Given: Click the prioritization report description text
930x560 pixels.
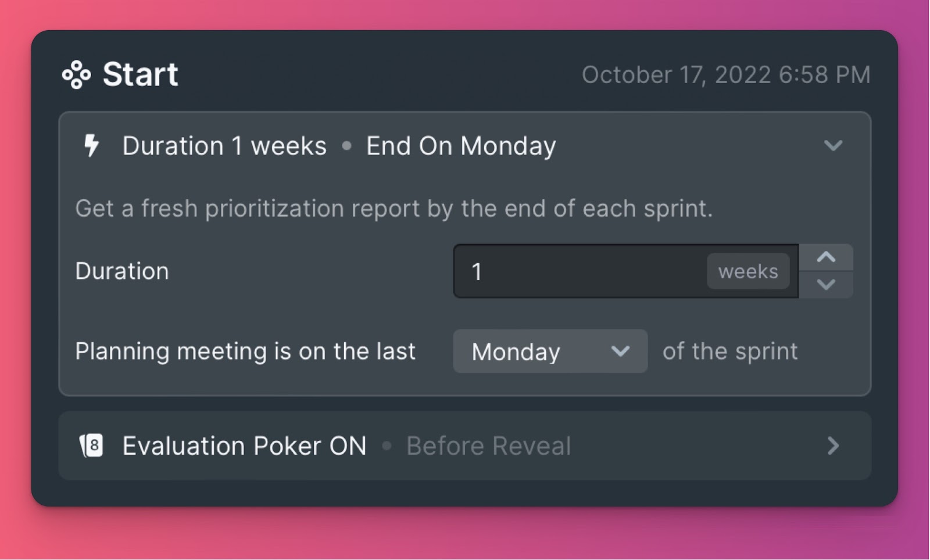Looking at the screenshot, I should coord(394,209).
